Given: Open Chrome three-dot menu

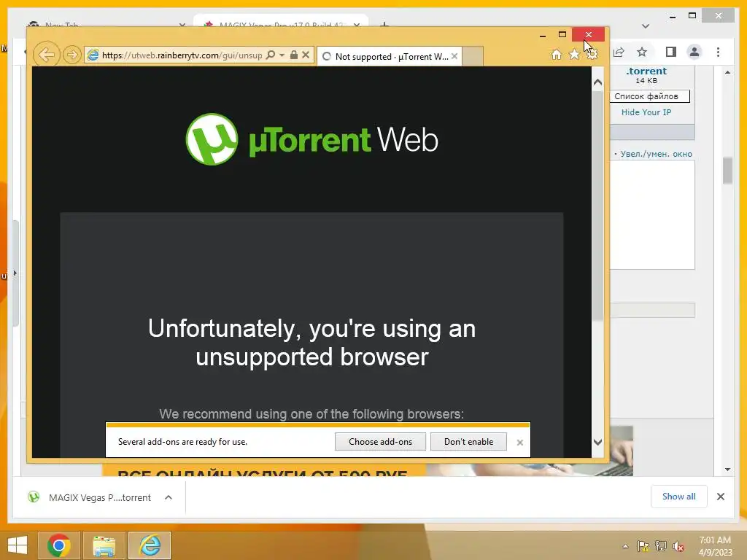Looking at the screenshot, I should pos(718,52).
